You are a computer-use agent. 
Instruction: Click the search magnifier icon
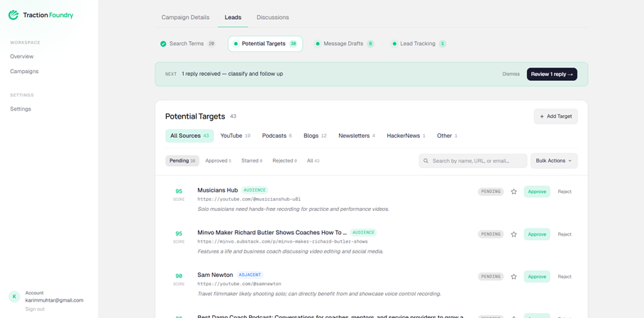coord(426,161)
